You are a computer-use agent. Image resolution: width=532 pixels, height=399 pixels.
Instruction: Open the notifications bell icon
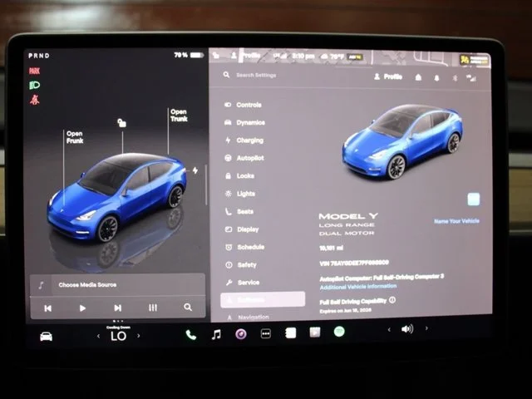[x=436, y=78]
